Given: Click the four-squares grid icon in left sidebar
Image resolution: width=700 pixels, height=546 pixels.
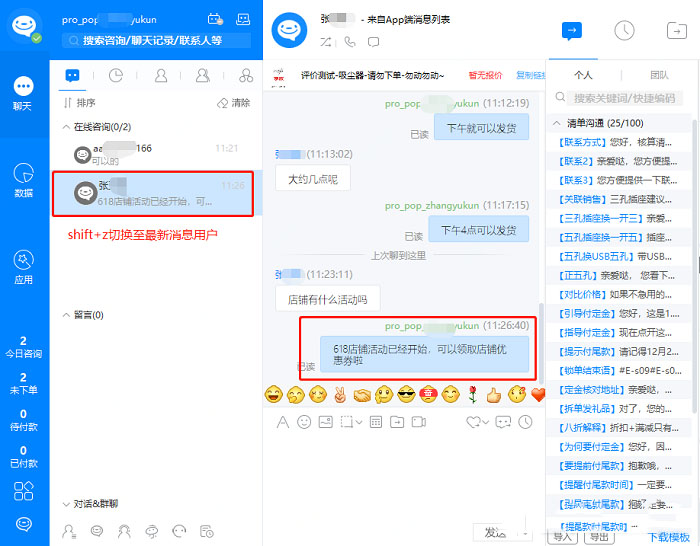Looking at the screenshot, I should (23, 491).
